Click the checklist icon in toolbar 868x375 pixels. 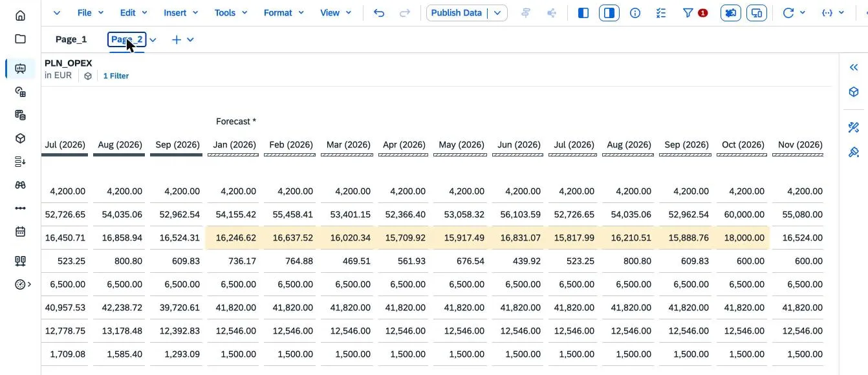[x=661, y=13]
